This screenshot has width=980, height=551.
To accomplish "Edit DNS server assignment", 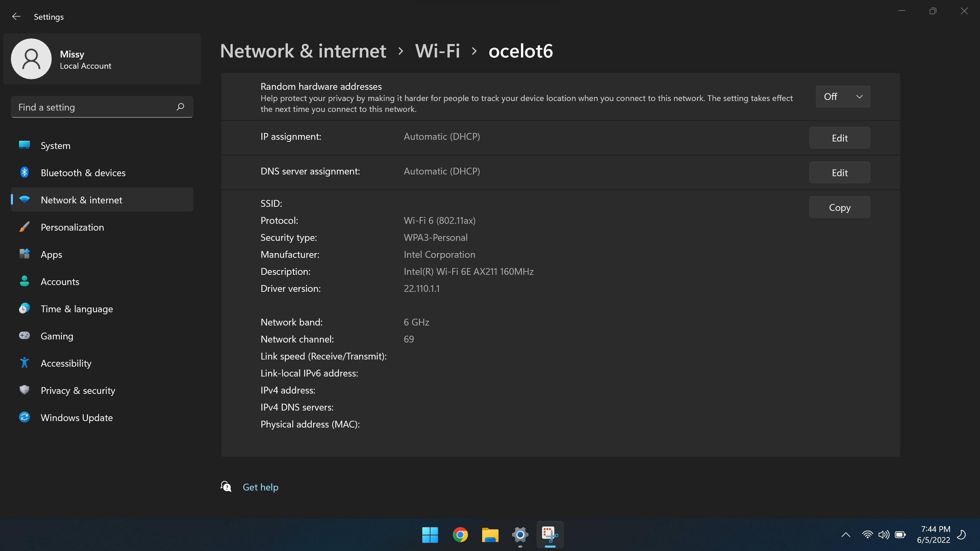I will tap(839, 173).
